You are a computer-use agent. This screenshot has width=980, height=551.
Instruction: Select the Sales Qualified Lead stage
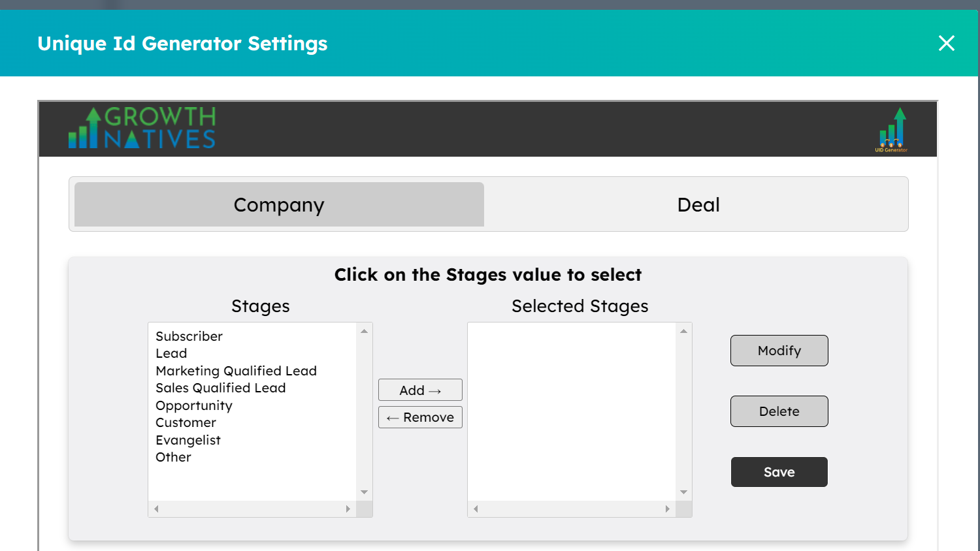pyautogui.click(x=220, y=388)
